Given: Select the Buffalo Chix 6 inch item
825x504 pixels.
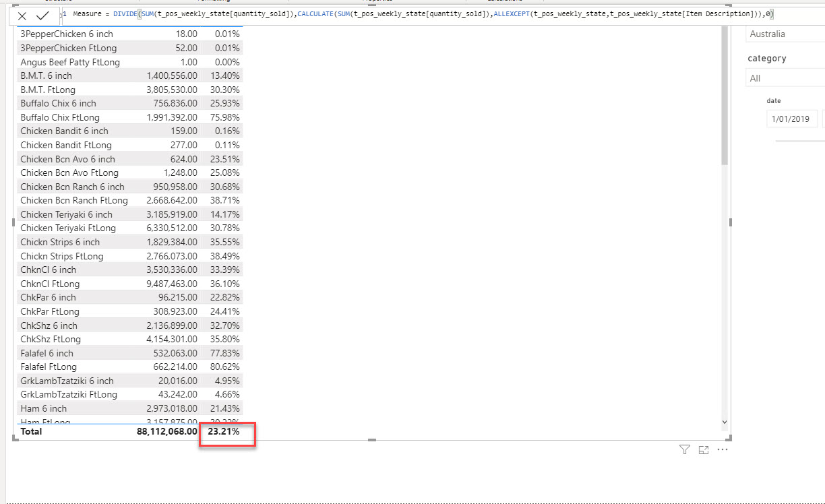Looking at the screenshot, I should coord(58,103).
